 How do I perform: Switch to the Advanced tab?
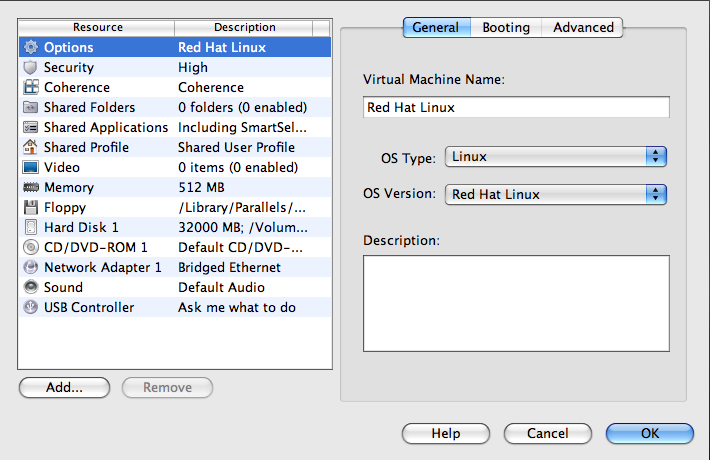pos(583,28)
